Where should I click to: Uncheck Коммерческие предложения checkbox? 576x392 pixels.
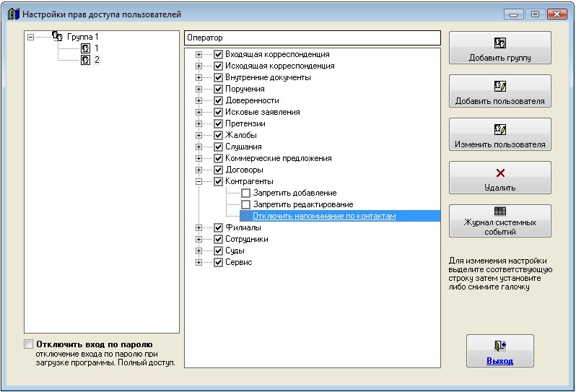[218, 158]
